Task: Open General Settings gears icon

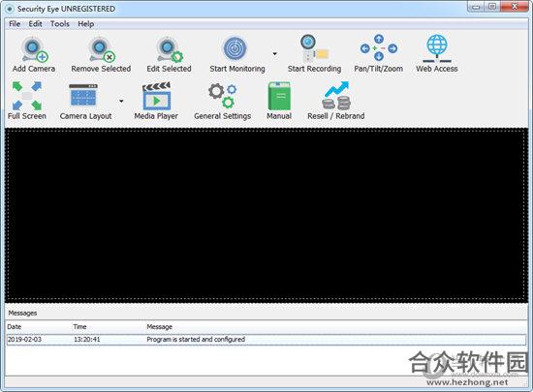Action: [223, 96]
